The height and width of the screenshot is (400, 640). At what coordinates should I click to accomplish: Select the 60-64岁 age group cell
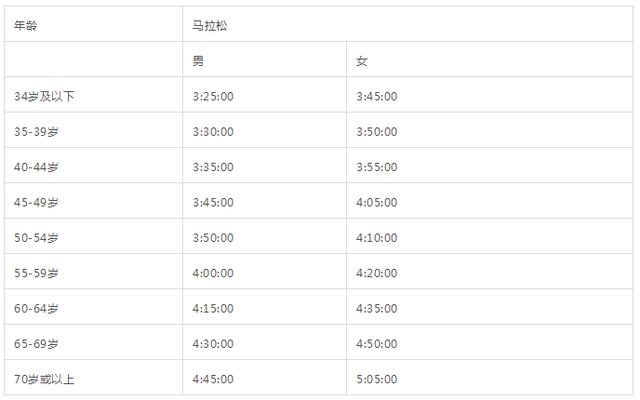tap(36, 308)
